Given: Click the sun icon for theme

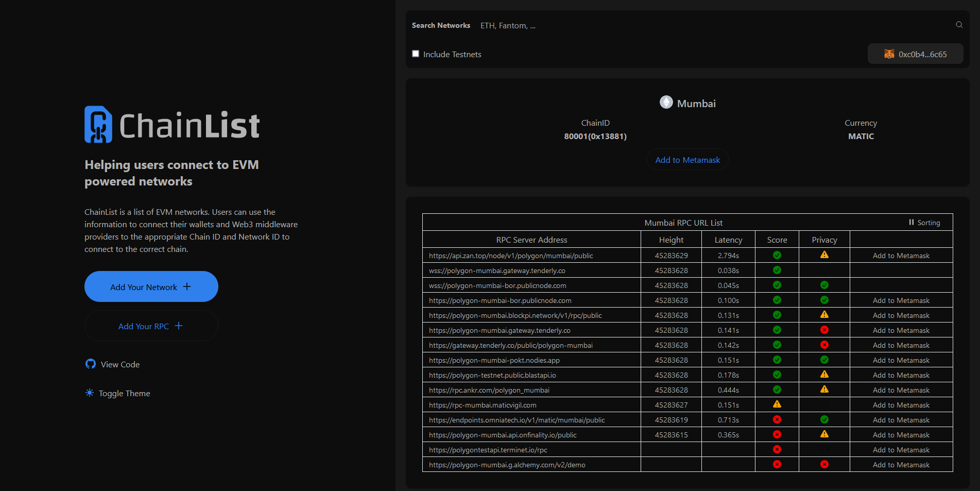Looking at the screenshot, I should point(90,393).
